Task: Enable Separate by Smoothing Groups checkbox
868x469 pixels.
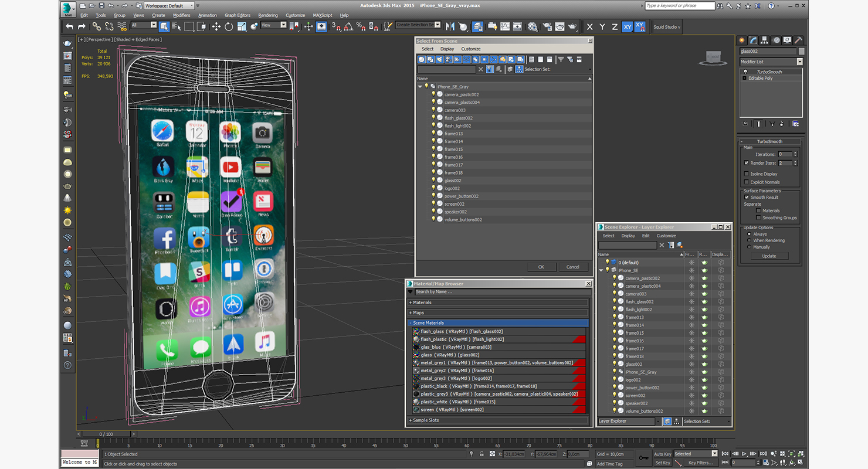Action: 758,217
